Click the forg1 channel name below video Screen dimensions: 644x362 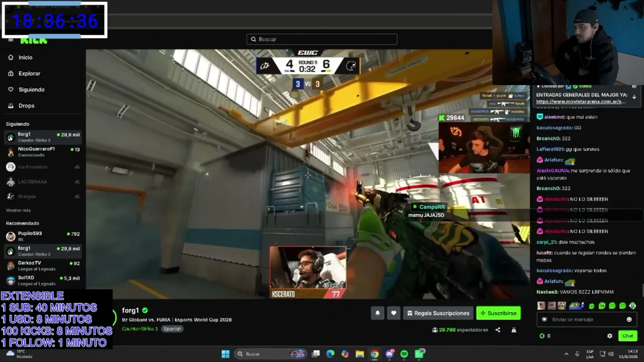click(130, 311)
